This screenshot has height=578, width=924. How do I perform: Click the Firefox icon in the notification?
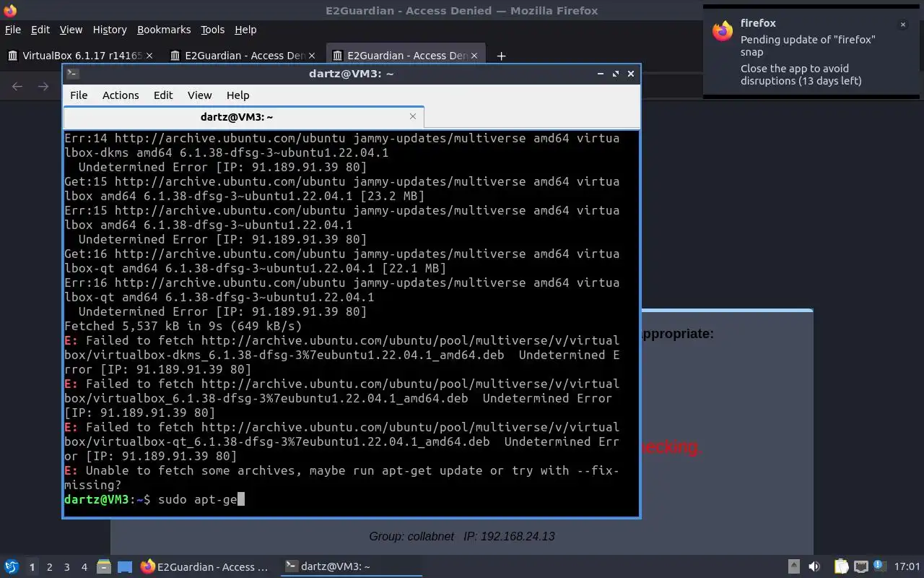(x=723, y=31)
